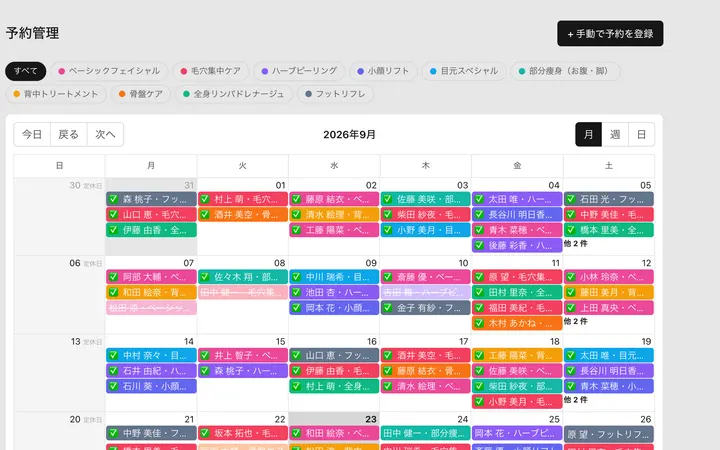Filter by ハーブピーリング
Screen dimensions: 720x450
pos(299,71)
